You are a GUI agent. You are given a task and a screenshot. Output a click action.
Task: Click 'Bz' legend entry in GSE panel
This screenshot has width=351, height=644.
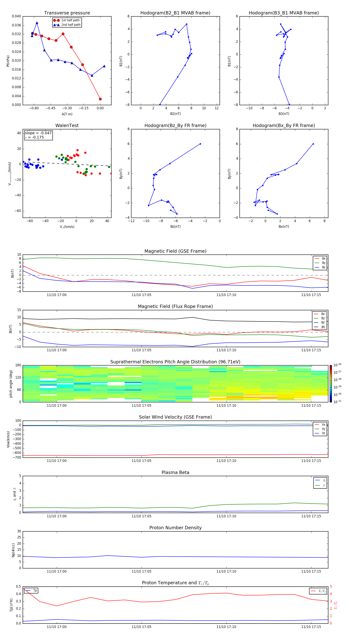pos(320,267)
